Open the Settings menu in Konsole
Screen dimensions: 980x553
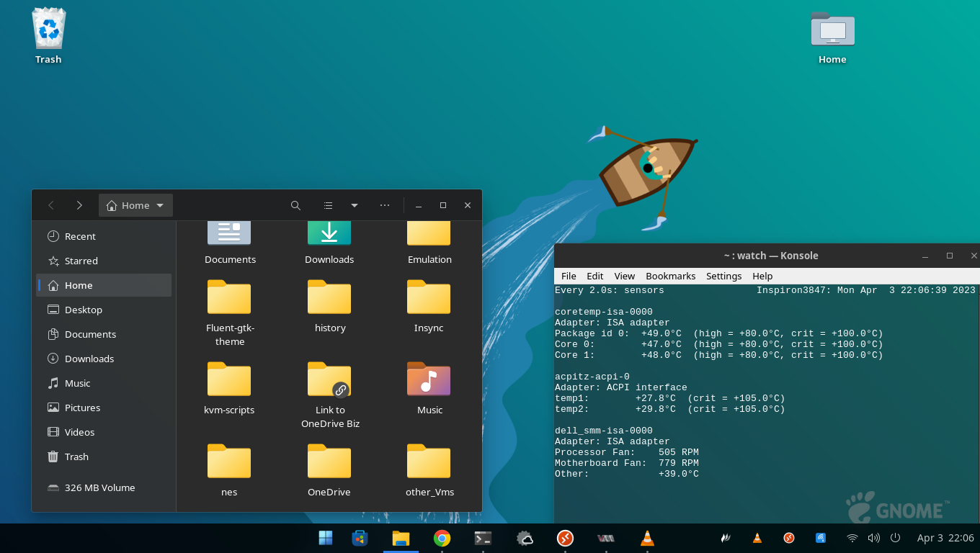coord(723,276)
